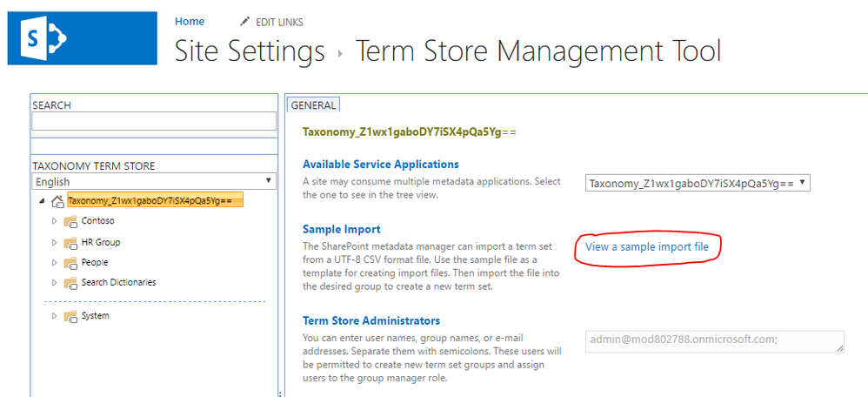Open the Available Service Applications dropdown

[698, 183]
